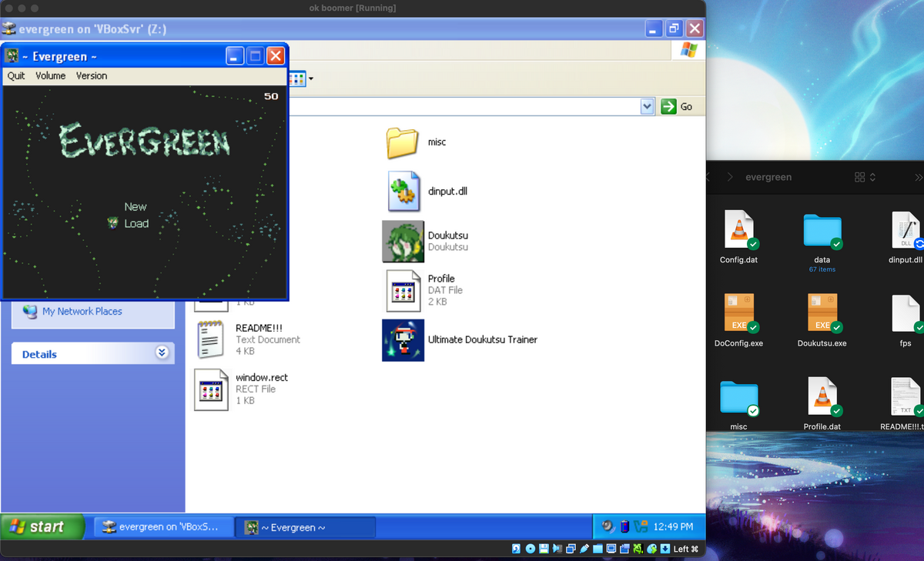Click the VirtualBox audio status icon

pyautogui.click(x=557, y=549)
